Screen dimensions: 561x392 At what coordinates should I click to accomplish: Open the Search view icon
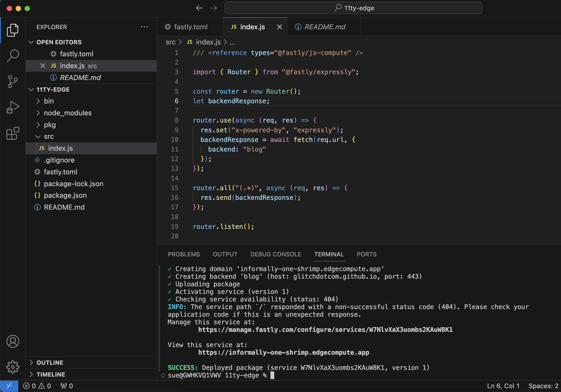[x=13, y=56]
